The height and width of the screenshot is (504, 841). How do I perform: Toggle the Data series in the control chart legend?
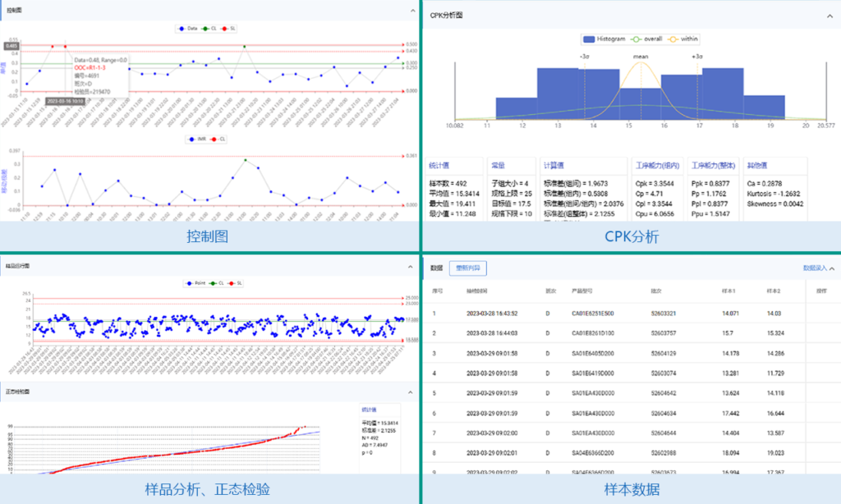coord(188,29)
